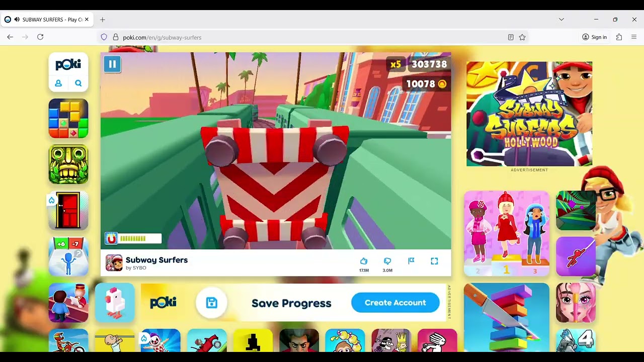Open the Poki search icon
644x362 pixels.
[78, 83]
